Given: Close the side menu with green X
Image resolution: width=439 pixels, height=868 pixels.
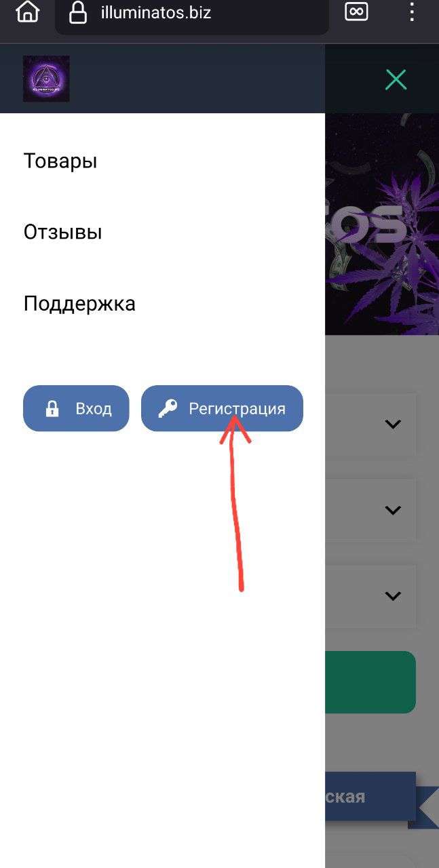Looking at the screenshot, I should 396,79.
